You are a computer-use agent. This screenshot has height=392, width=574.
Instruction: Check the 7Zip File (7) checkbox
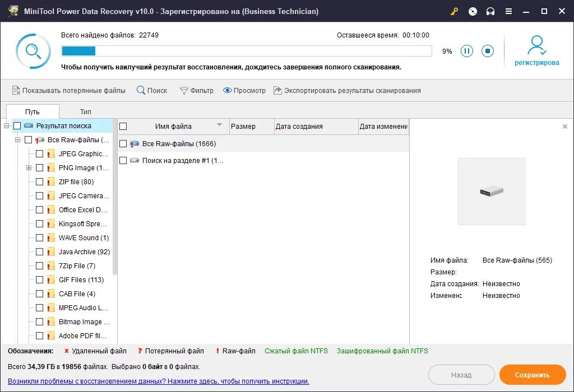point(40,266)
